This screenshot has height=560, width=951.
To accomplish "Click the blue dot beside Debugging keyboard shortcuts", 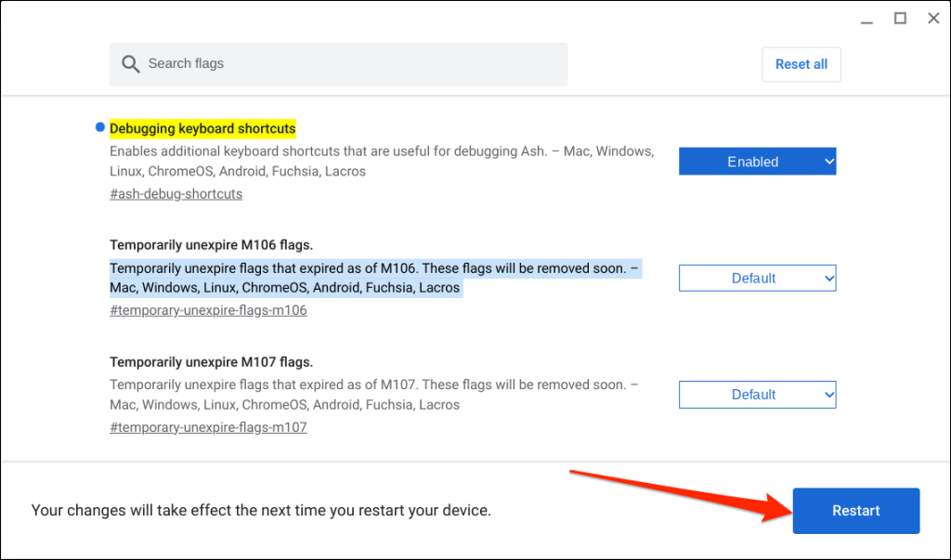I will click(x=99, y=126).
